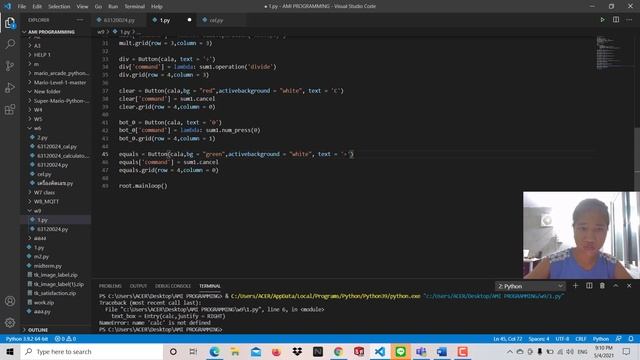Open the Source Control view
Viewport: 640px width, 360px height.
(10, 66)
